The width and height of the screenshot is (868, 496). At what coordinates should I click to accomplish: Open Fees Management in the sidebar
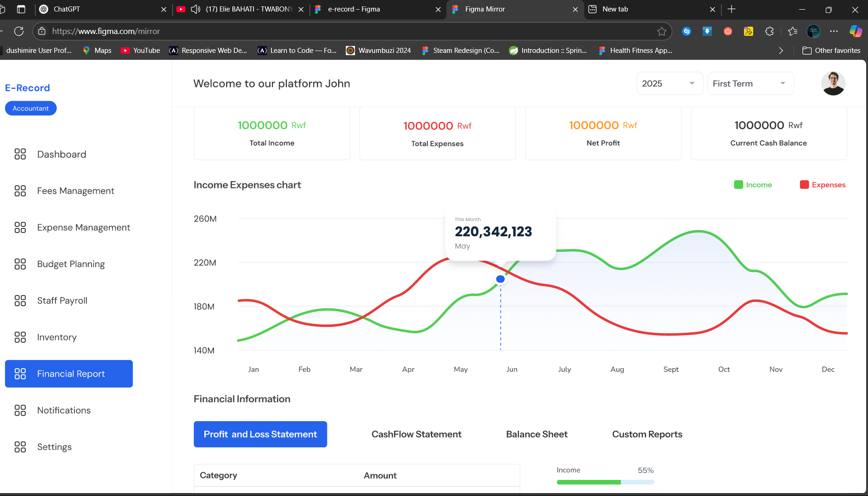[x=75, y=191]
